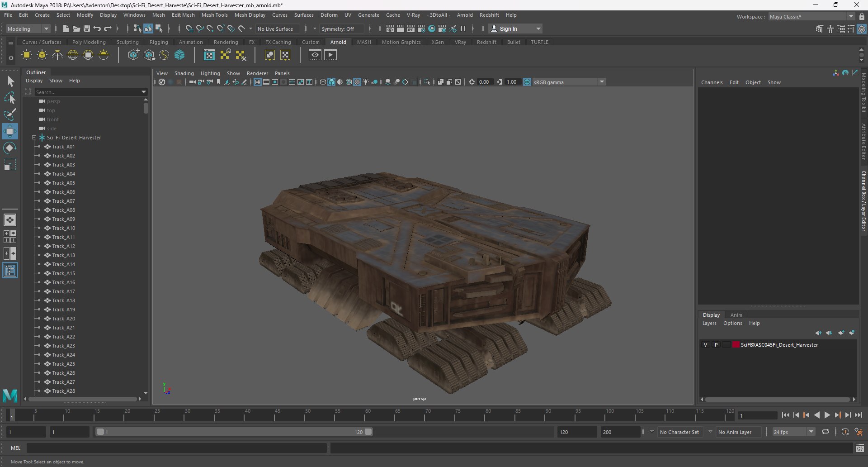The height and width of the screenshot is (467, 868).
Task: Open the Sign In dropdown
Action: [x=516, y=29]
